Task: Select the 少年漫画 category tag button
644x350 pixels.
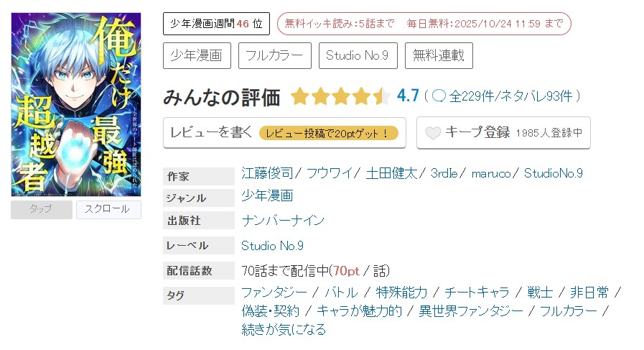Action: tap(197, 56)
